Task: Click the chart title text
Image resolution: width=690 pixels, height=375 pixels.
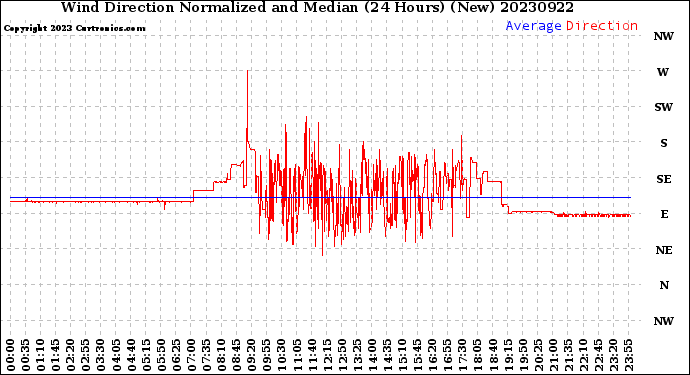Action: pos(317,7)
